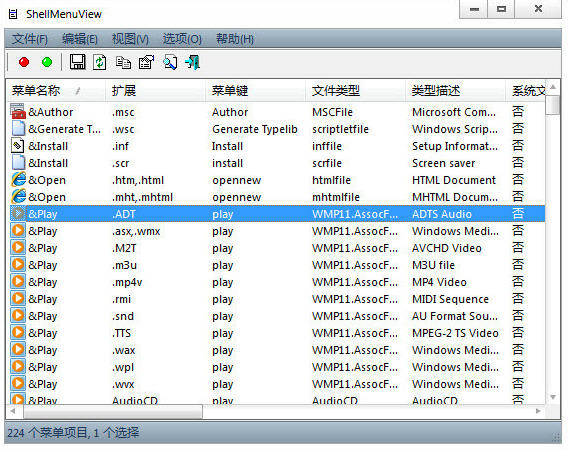
Task: Click the play icon of .m3u row
Action: (18, 264)
